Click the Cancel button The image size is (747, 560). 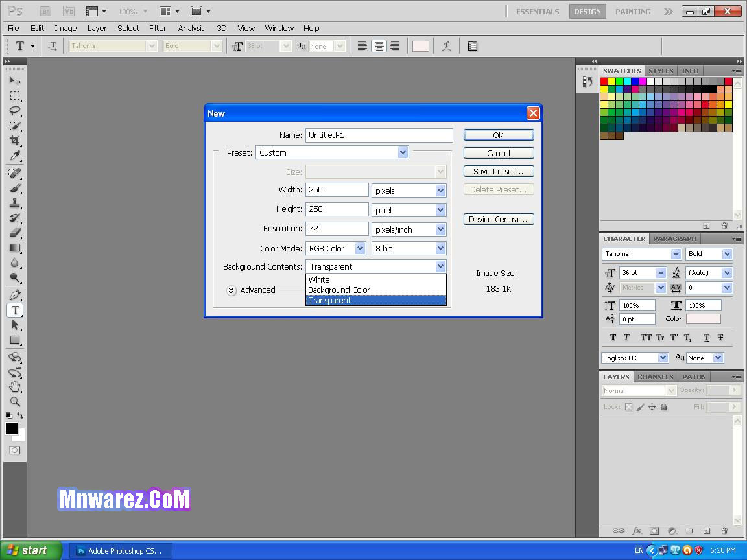coord(498,154)
